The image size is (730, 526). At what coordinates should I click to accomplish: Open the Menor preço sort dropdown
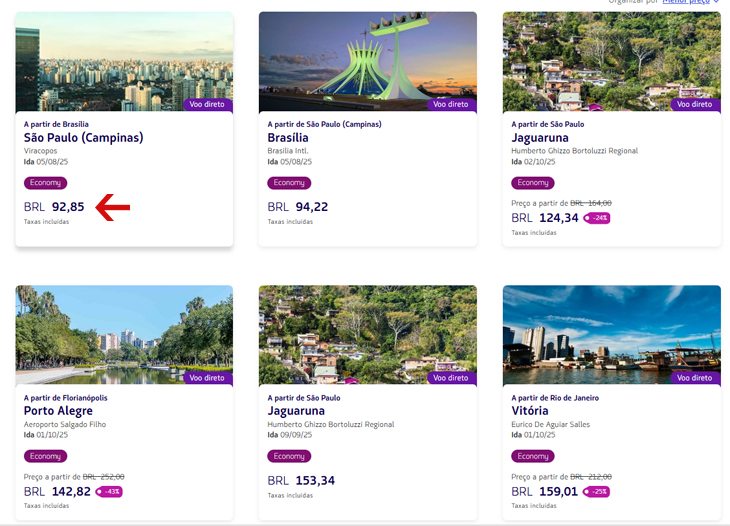click(x=690, y=2)
